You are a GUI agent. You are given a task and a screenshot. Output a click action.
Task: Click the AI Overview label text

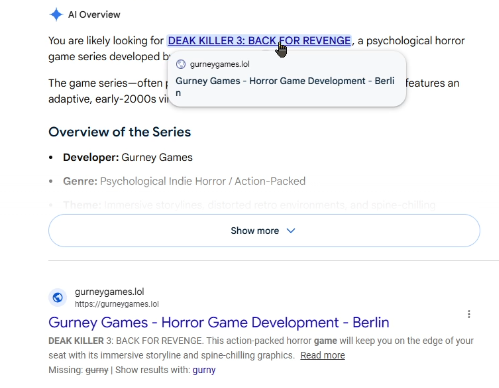pyautogui.click(x=94, y=15)
